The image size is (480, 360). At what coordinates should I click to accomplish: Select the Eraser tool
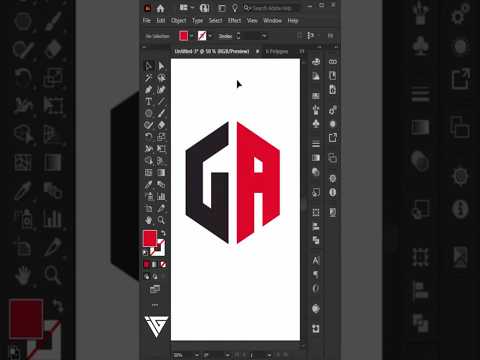point(161,125)
